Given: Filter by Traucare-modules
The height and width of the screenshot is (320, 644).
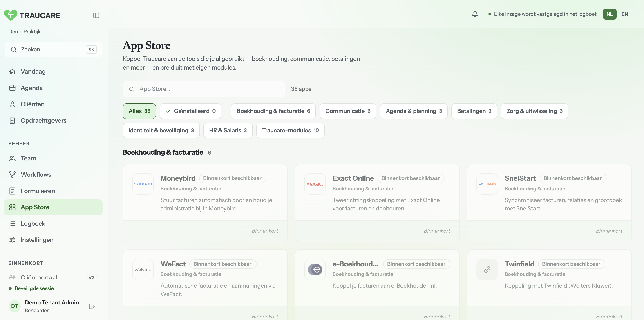Looking at the screenshot, I should pyautogui.click(x=290, y=130).
